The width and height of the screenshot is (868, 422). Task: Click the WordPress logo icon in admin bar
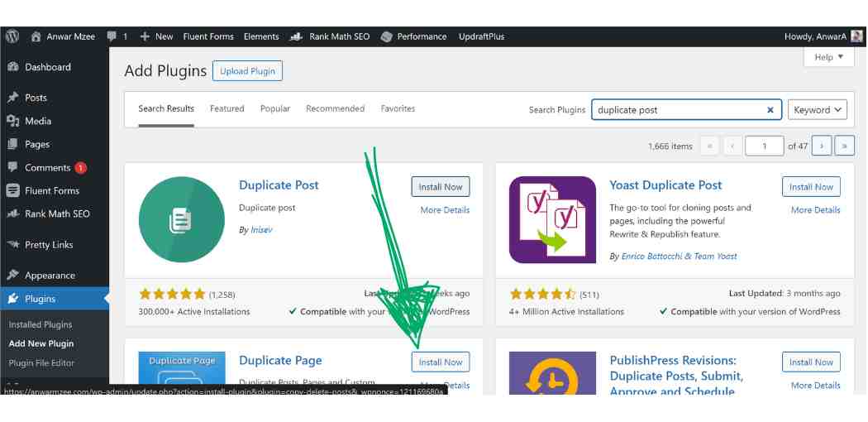(x=12, y=36)
